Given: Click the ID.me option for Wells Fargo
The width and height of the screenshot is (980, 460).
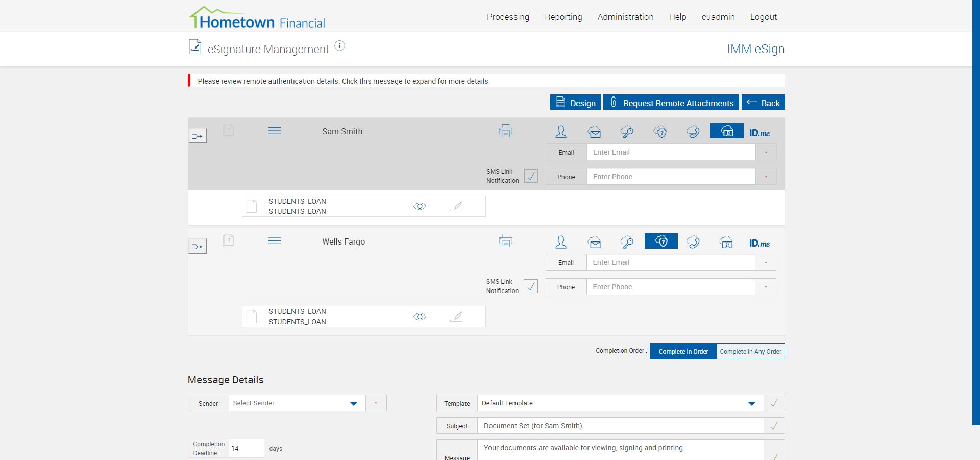Looking at the screenshot, I should click(x=759, y=243).
